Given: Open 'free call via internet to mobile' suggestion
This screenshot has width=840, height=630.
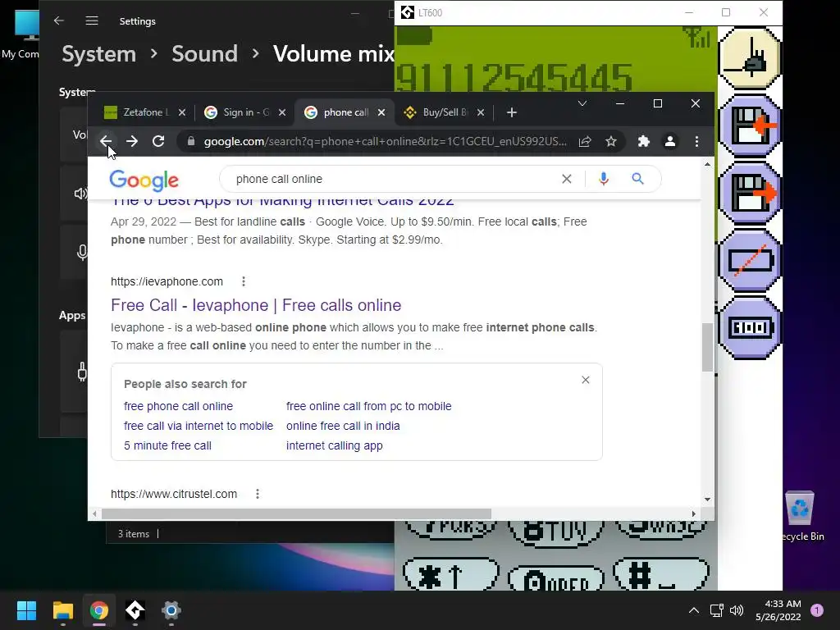Looking at the screenshot, I should pos(199,426).
